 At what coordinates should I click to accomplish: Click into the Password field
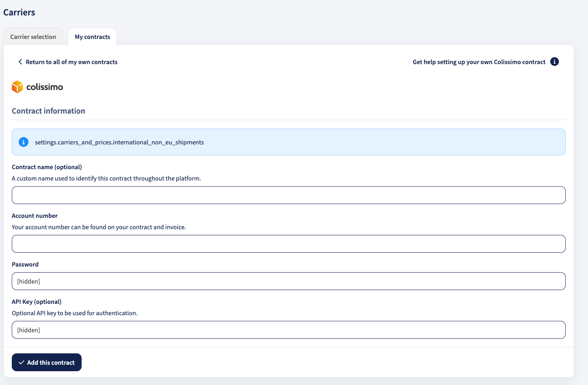point(289,281)
